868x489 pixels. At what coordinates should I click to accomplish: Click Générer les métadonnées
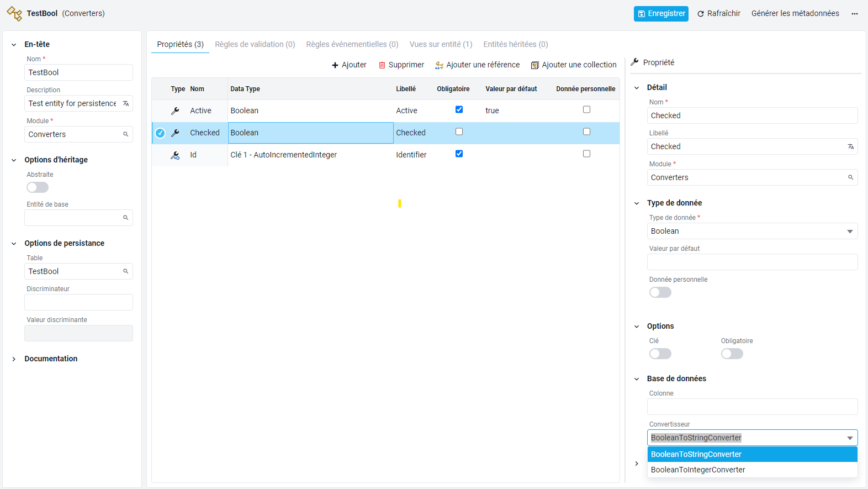[x=795, y=13]
